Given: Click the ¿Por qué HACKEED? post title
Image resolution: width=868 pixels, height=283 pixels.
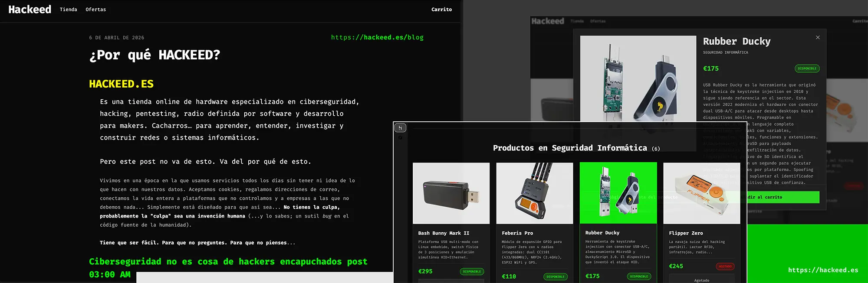Looking at the screenshot, I should pos(155,55).
